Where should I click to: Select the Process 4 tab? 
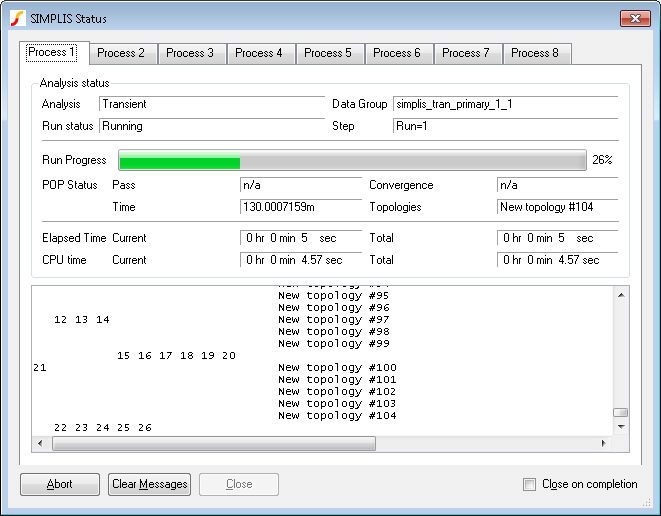[259, 53]
